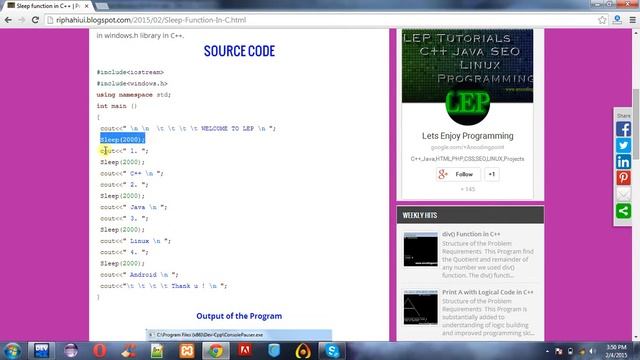Share on LinkedIn sidebar icon
The height and width of the screenshot is (360, 640).
coord(623,162)
